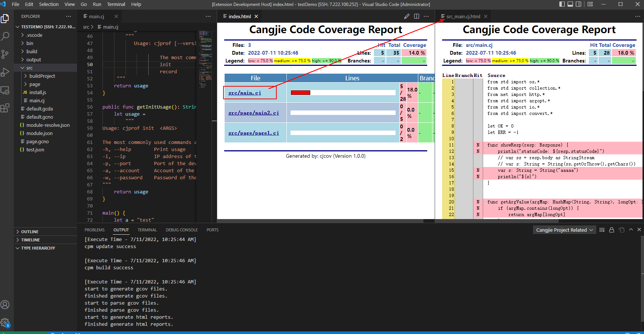Expand the buildProject folder
Image resolution: width=644 pixels, height=334 pixels.
click(x=42, y=76)
